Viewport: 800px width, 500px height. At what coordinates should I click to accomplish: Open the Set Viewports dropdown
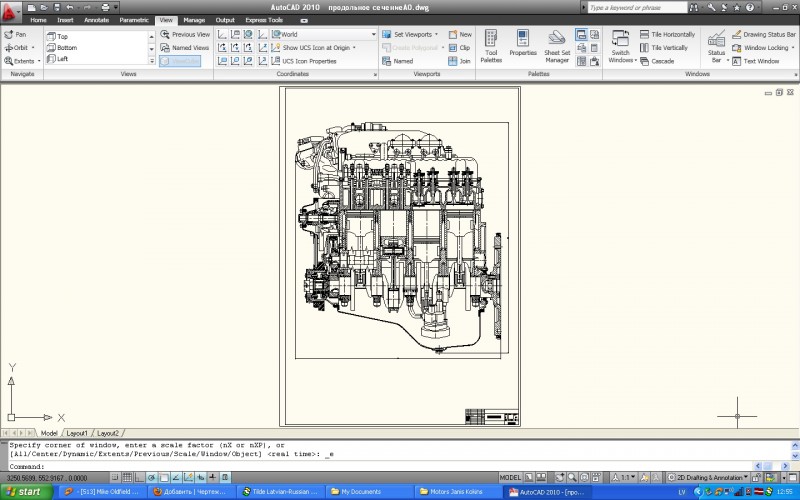(436, 34)
